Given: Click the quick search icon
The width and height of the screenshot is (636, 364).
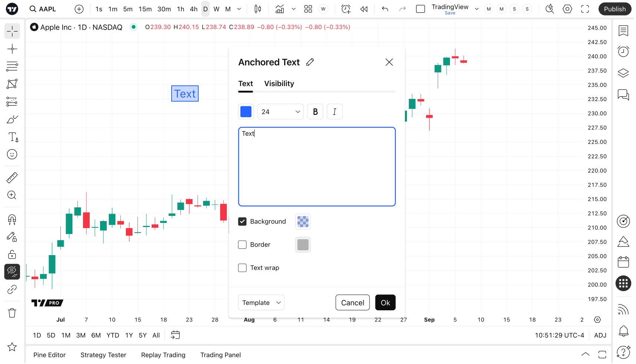Looking at the screenshot, I should pos(550,9).
